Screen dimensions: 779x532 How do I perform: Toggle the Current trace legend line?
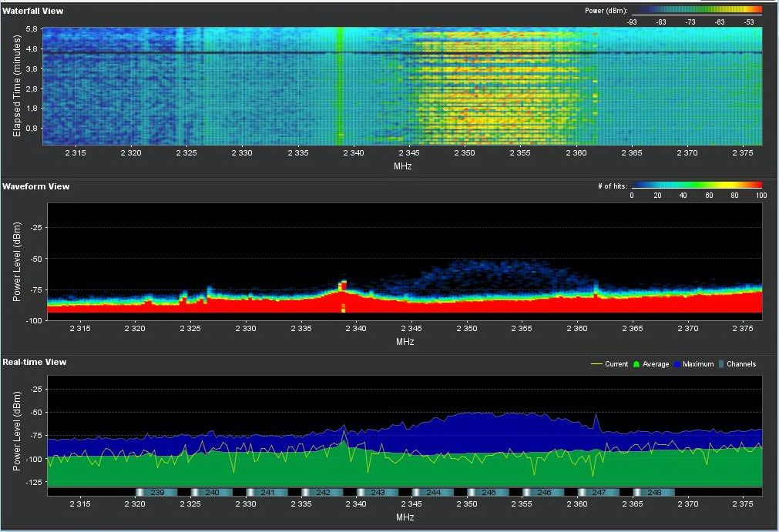[596, 364]
